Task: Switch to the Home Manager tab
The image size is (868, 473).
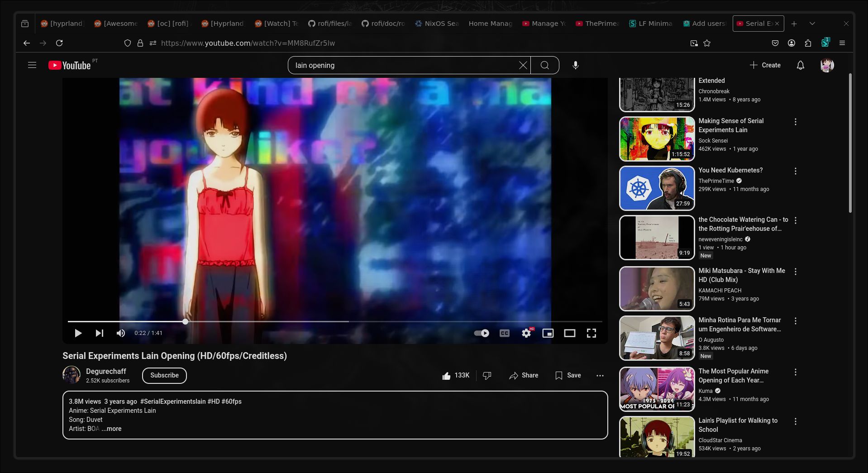Action: pyautogui.click(x=490, y=24)
